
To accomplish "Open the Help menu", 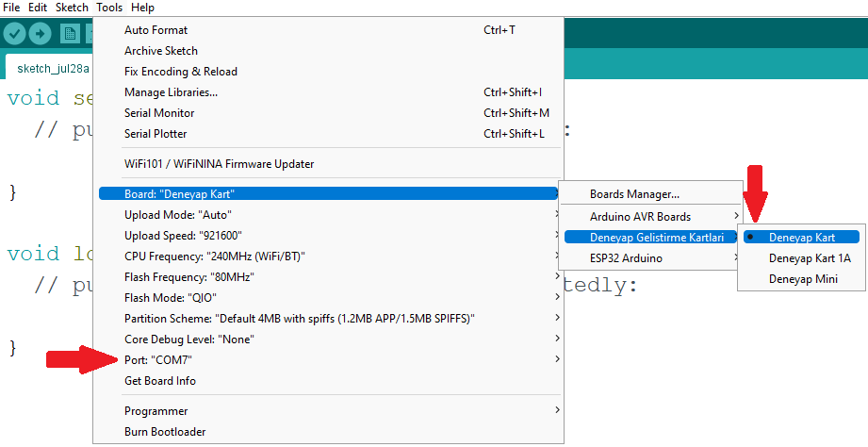I will [x=142, y=8].
